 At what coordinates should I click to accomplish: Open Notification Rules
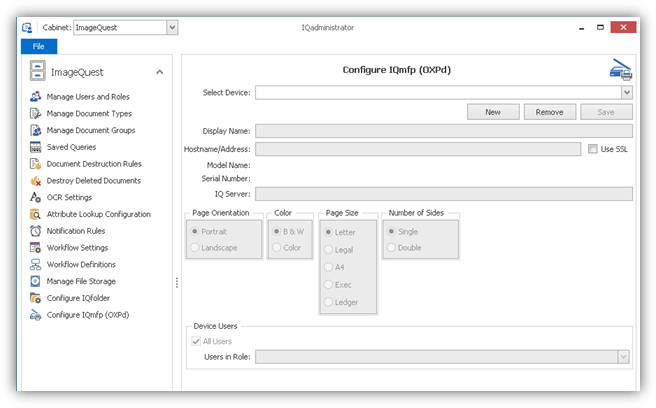[x=76, y=231]
